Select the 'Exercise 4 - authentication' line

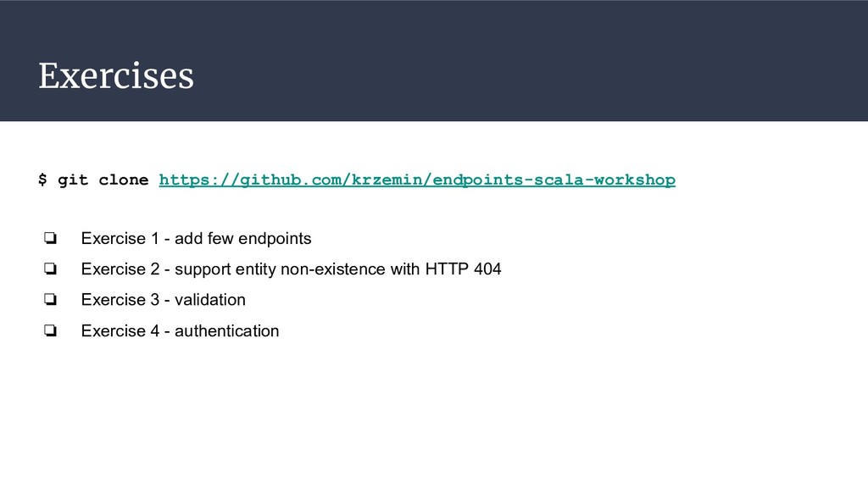coord(180,331)
